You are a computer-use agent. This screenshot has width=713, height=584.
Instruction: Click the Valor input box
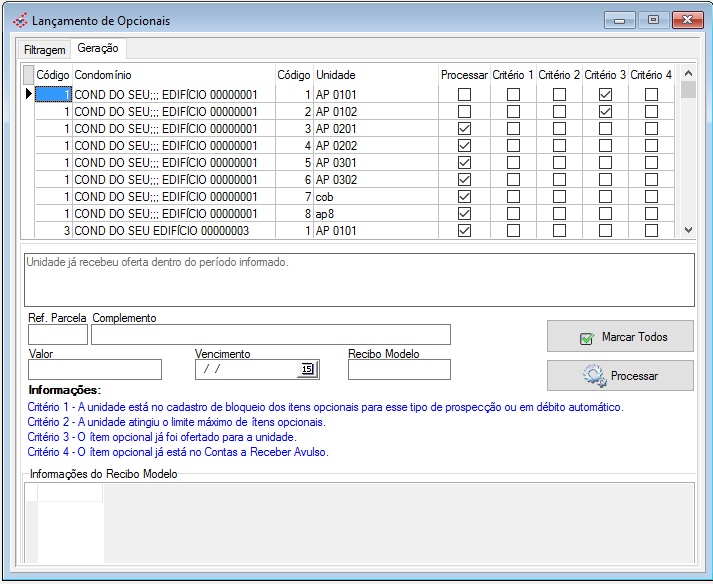pyautogui.click(x=94, y=370)
